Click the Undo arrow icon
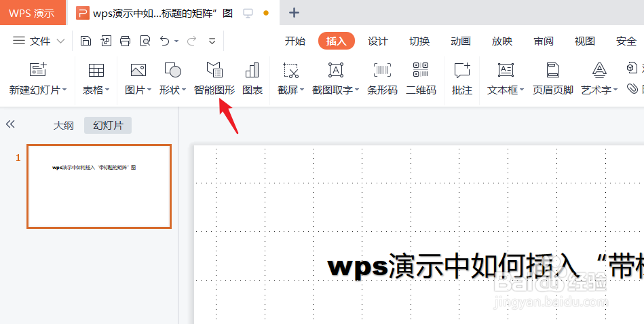 pos(165,41)
